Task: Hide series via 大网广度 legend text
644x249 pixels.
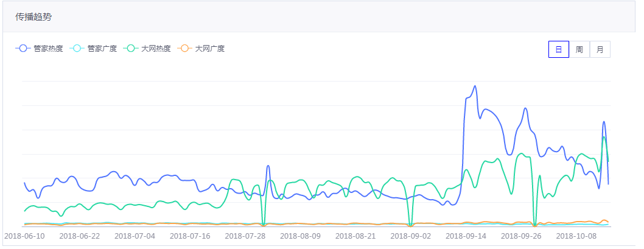Action: [x=210, y=49]
